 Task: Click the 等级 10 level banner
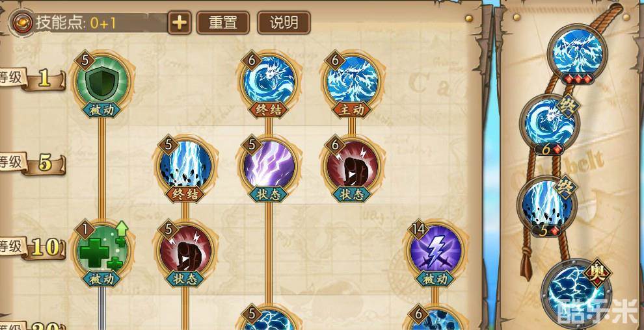33,247
